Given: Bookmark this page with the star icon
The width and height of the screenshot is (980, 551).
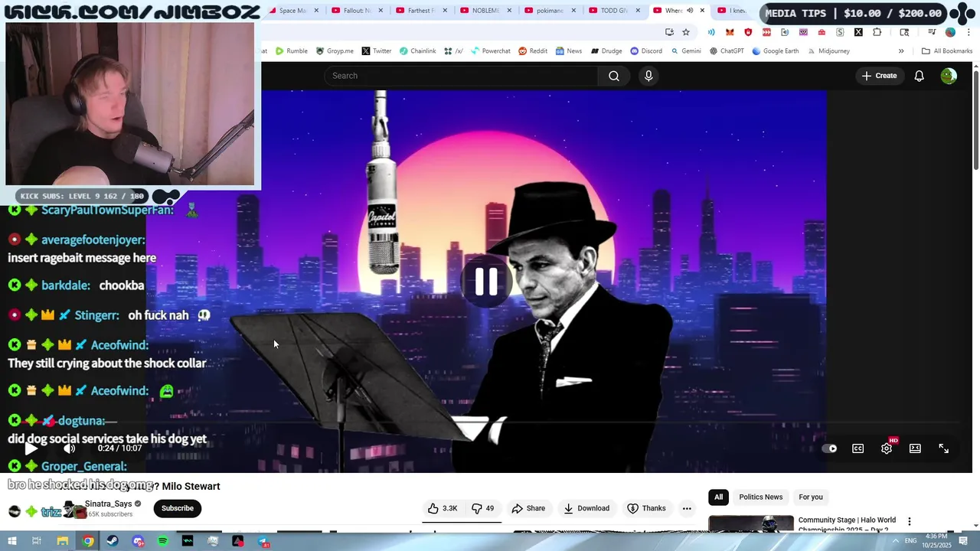Looking at the screenshot, I should point(685,32).
